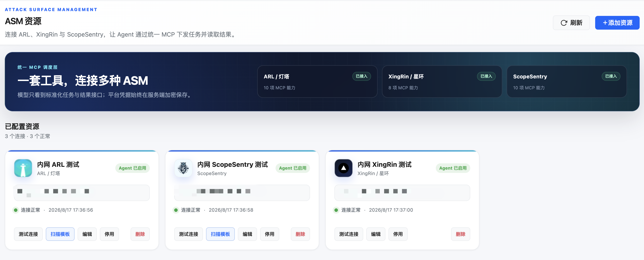Test connection for 内网 XingRin 测试
644x260 pixels.
point(349,234)
